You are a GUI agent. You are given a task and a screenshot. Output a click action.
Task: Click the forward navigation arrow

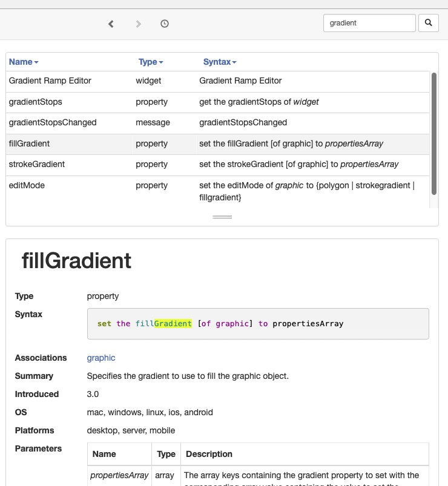point(139,24)
